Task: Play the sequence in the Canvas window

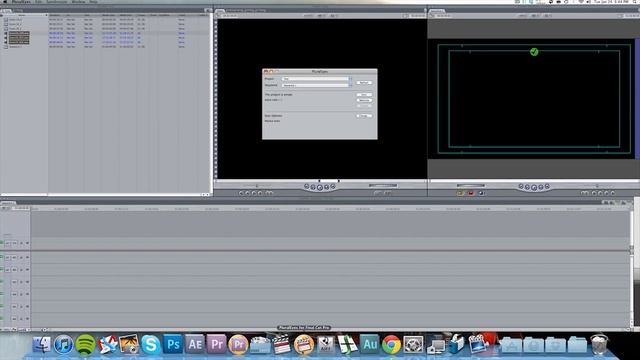Action: (x=534, y=187)
